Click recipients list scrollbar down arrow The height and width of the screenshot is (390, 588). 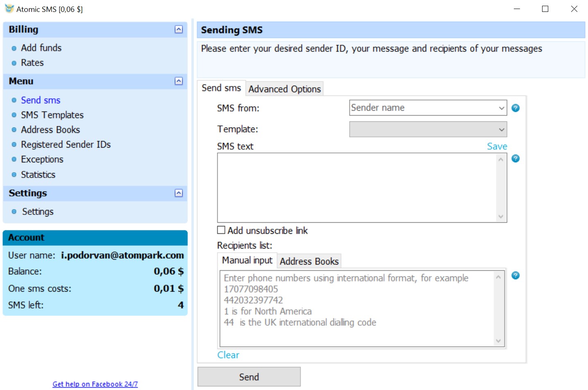pos(498,341)
